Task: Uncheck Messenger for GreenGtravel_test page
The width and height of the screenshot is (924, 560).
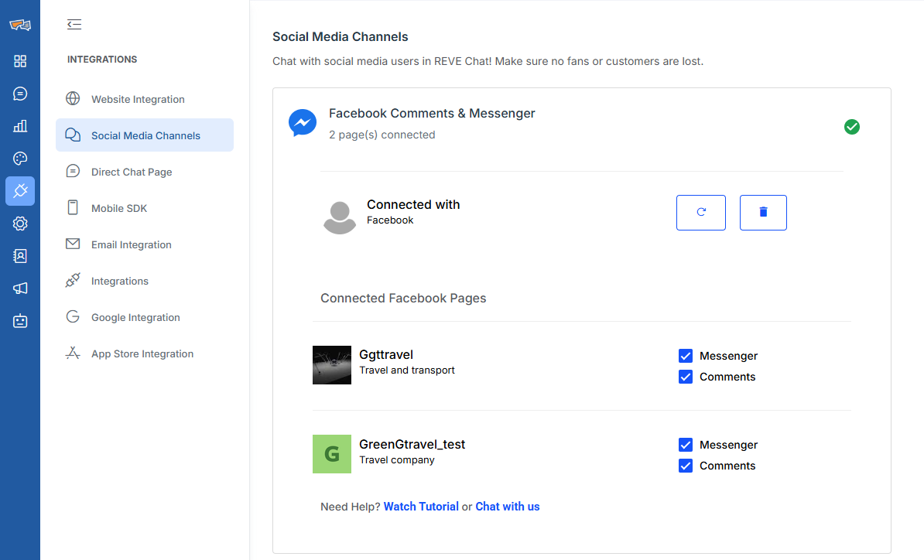Action: coord(686,445)
